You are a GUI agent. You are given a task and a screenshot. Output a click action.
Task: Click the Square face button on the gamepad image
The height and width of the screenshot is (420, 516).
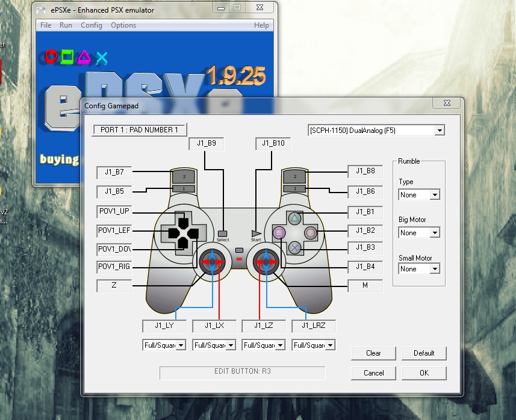[279, 231]
